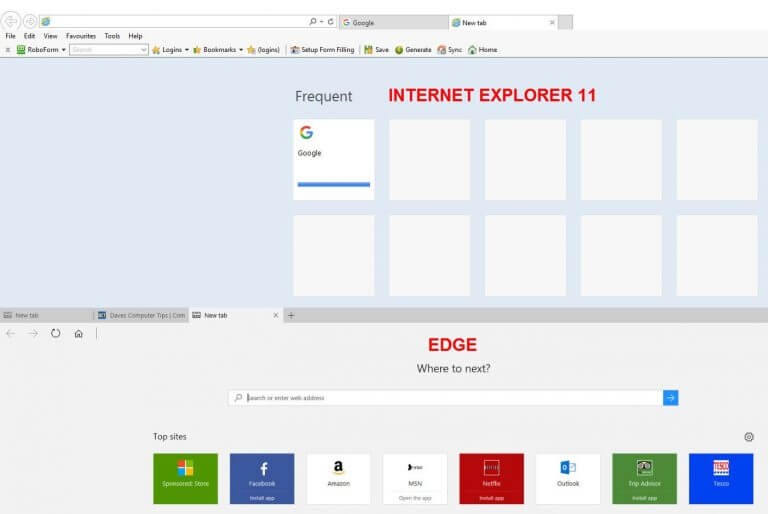Open the File menu
This screenshot has height=514, width=768.
[10, 36]
